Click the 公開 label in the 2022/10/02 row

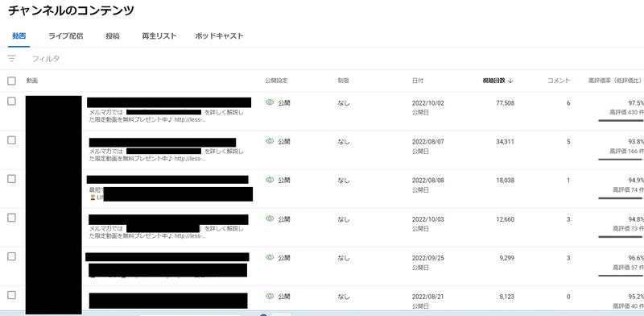(x=284, y=103)
